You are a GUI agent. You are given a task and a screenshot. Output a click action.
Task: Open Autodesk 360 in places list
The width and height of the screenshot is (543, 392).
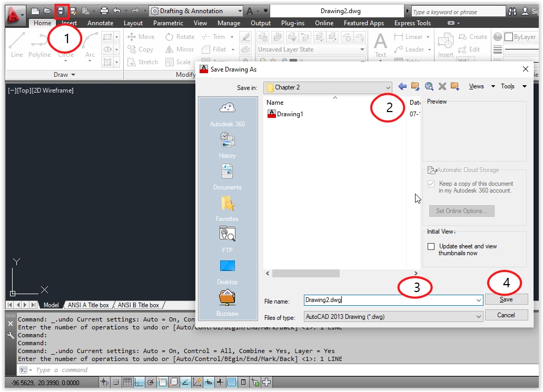pyautogui.click(x=227, y=115)
